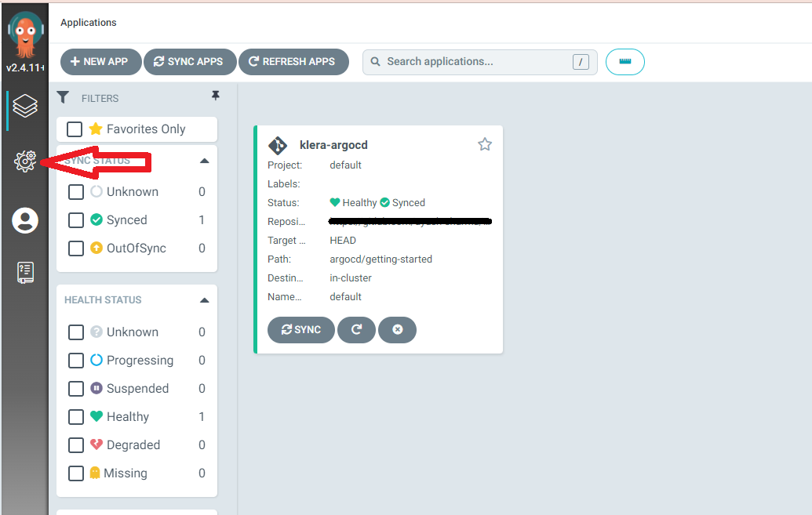
Task: Click the Missing filter label
Action: pos(126,473)
